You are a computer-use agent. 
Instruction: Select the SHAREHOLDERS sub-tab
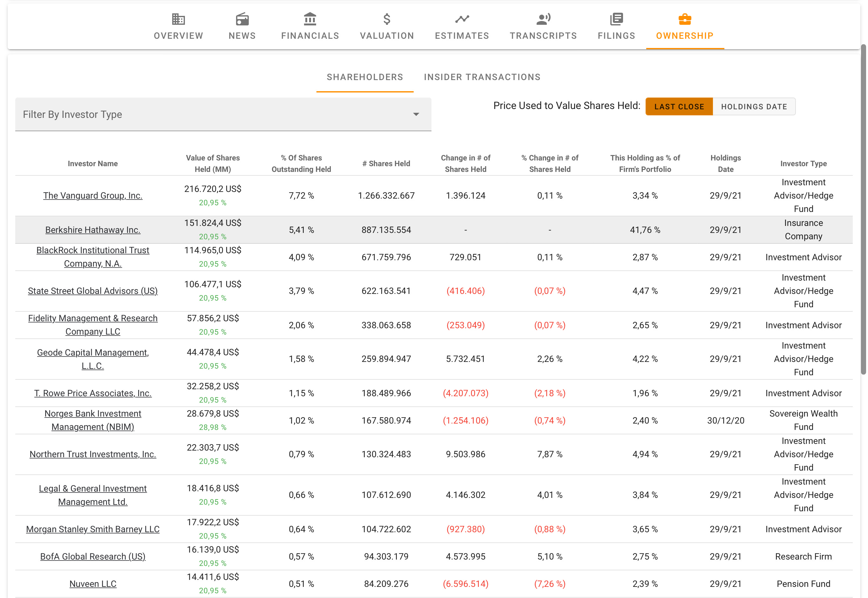click(364, 77)
